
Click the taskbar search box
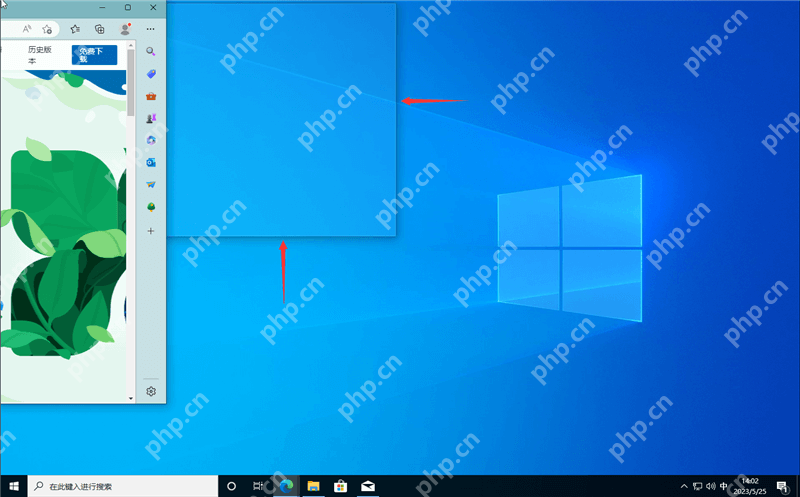click(123, 486)
